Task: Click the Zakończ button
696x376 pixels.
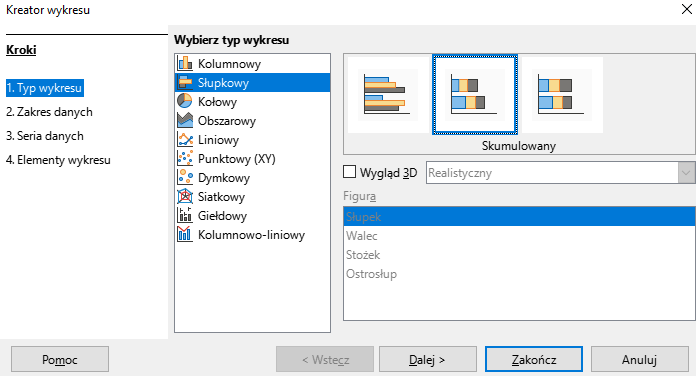Action: click(534, 359)
